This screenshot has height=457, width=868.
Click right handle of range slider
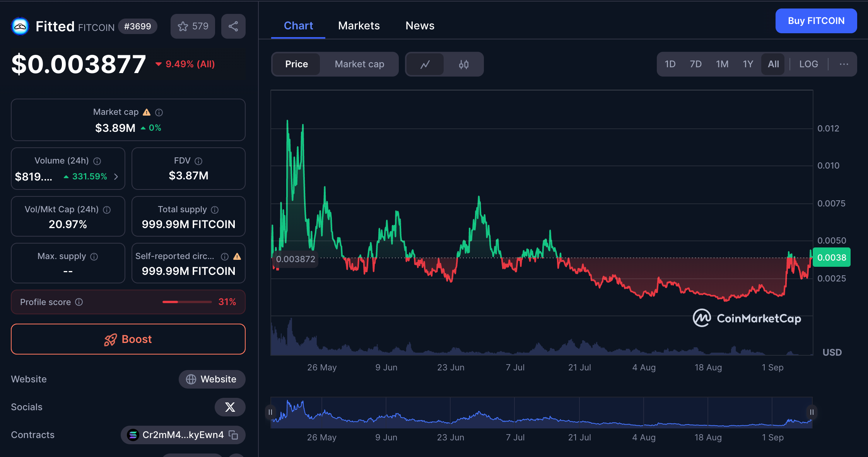(x=812, y=412)
